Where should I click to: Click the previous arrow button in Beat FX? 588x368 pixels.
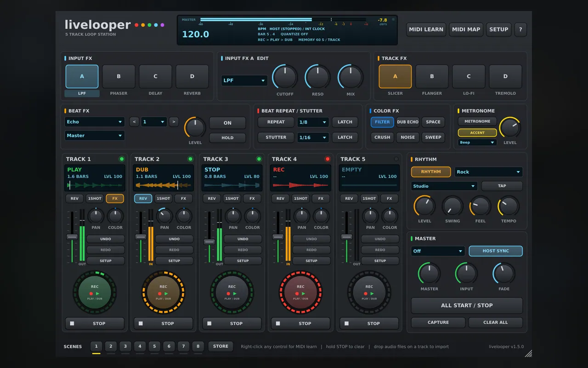click(x=134, y=122)
